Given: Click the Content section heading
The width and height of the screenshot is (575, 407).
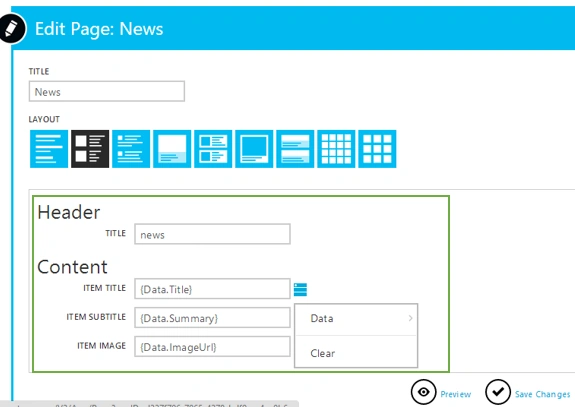Looking at the screenshot, I should (72, 267).
